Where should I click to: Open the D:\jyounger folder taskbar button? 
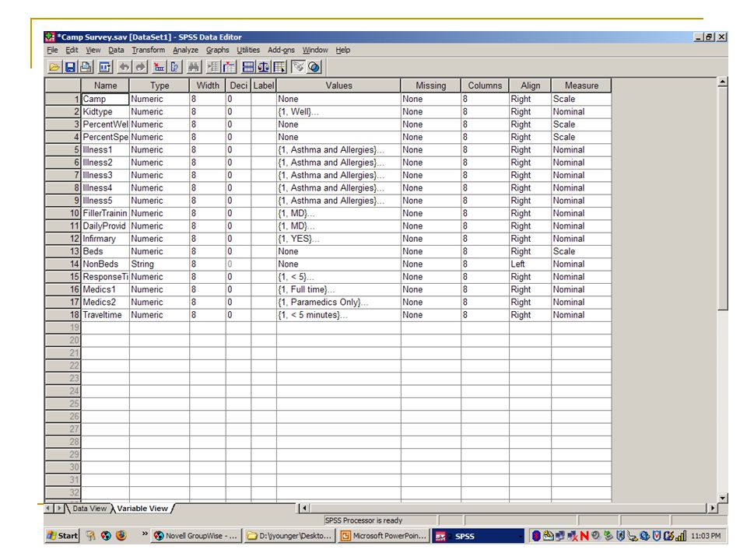coord(289,536)
